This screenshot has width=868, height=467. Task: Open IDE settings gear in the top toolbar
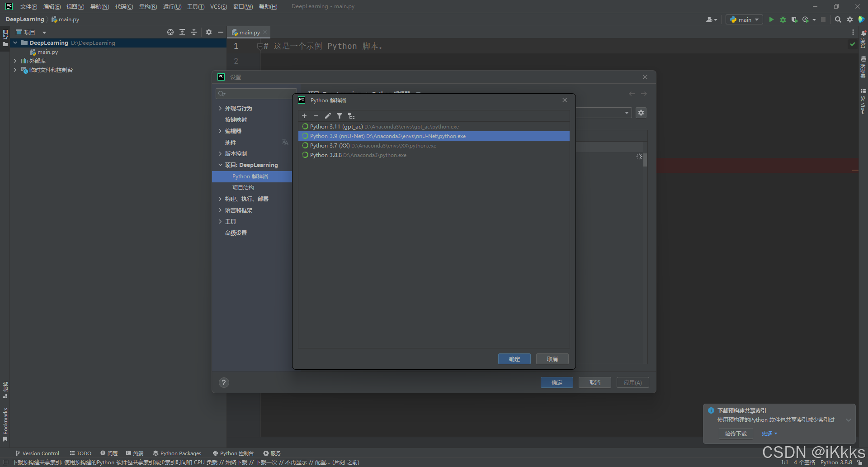click(850, 19)
